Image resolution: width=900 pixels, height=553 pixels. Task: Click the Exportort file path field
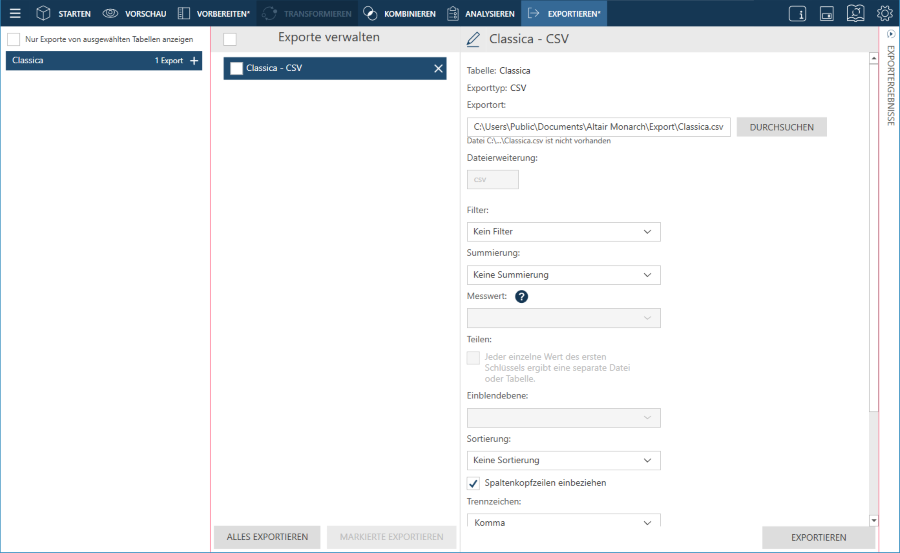click(598, 127)
